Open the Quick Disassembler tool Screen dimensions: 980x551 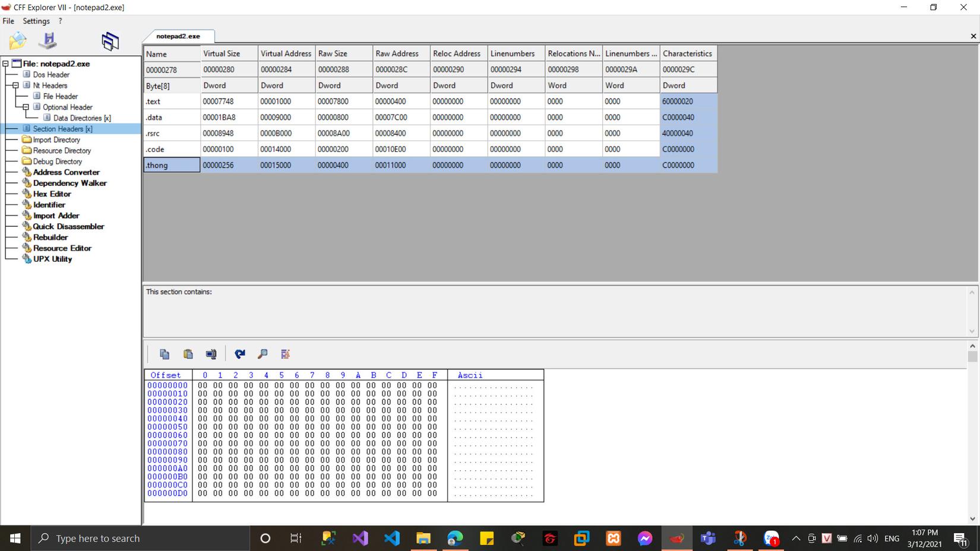(68, 226)
